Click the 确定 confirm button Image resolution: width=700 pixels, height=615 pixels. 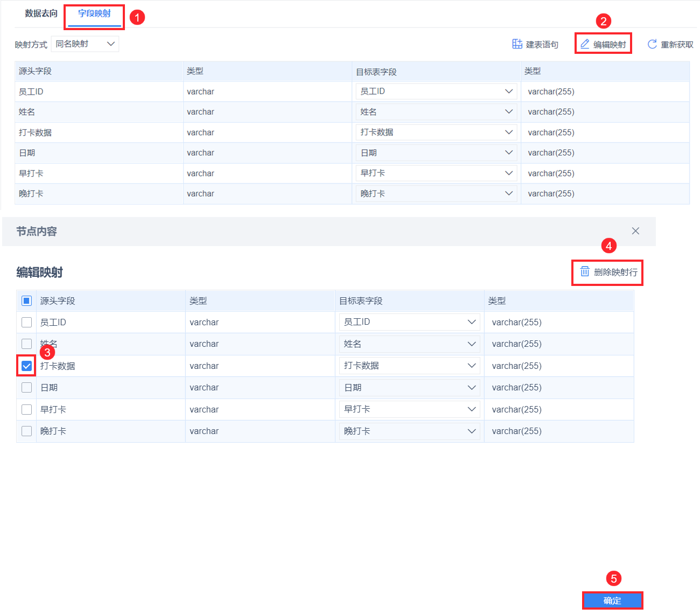[612, 600]
